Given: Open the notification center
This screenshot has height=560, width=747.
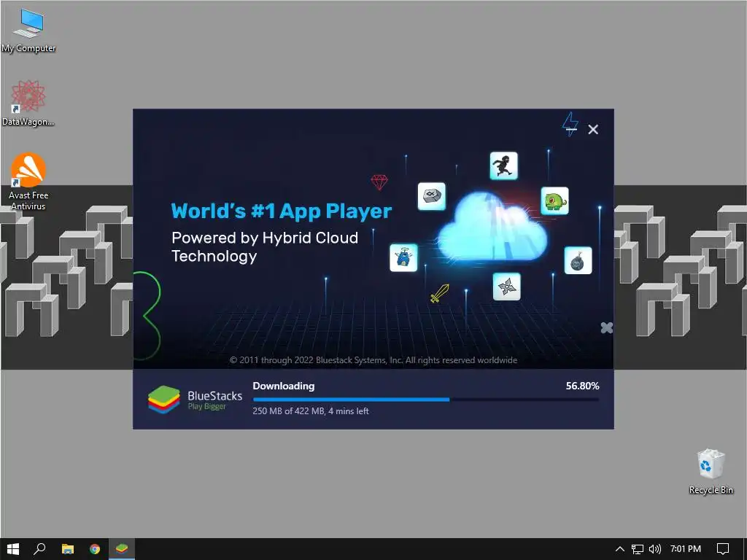Looking at the screenshot, I should click(723, 549).
